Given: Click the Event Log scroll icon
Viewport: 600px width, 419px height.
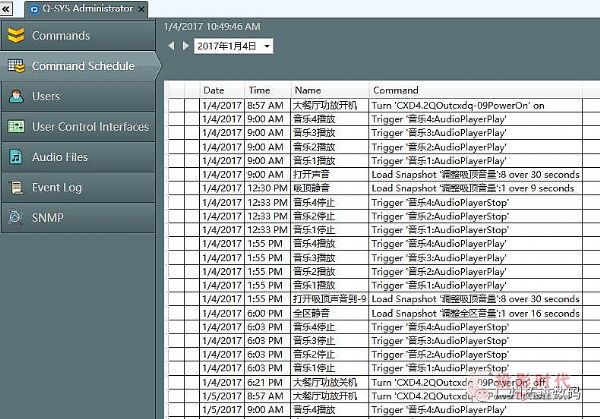Looking at the screenshot, I should pos(15,187).
